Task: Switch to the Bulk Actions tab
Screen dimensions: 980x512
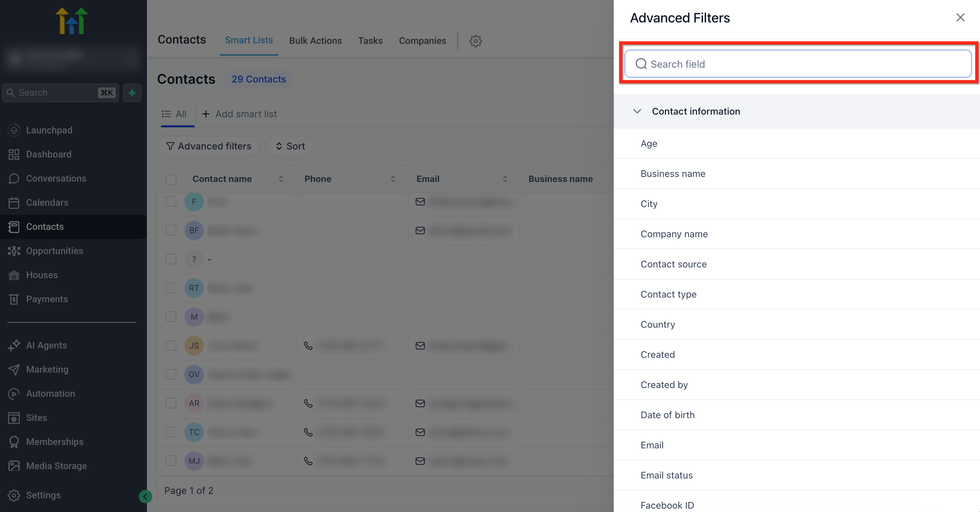Action: click(315, 41)
